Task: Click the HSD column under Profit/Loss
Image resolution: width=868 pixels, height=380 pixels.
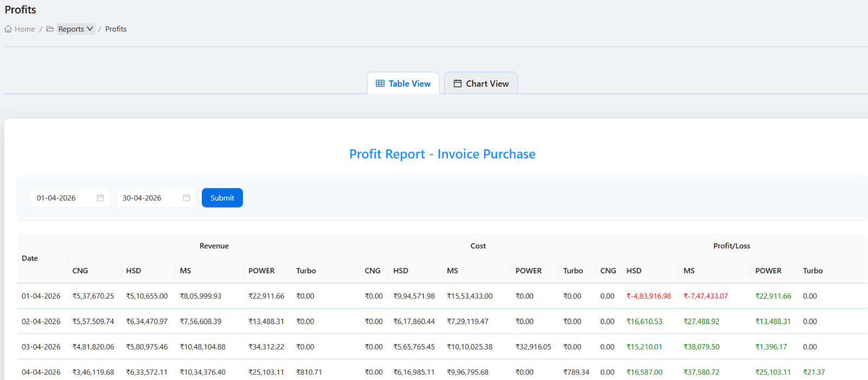Action: (634, 270)
